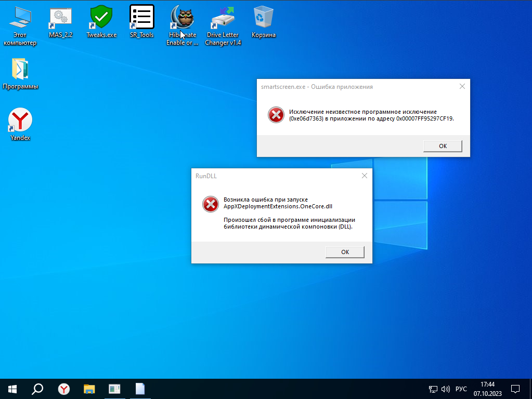Open the clock showing 17:44

click(x=488, y=389)
